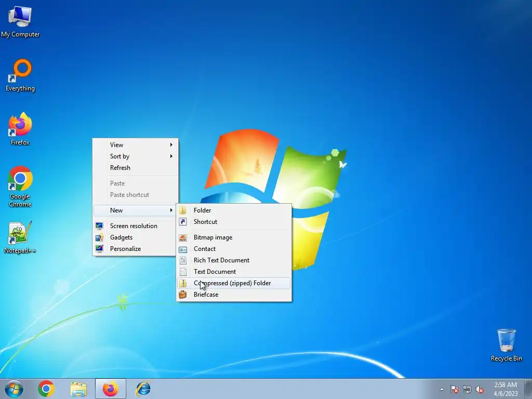Click the Show desktop button at taskbar edge
This screenshot has width=532, height=399.
[x=528, y=389]
